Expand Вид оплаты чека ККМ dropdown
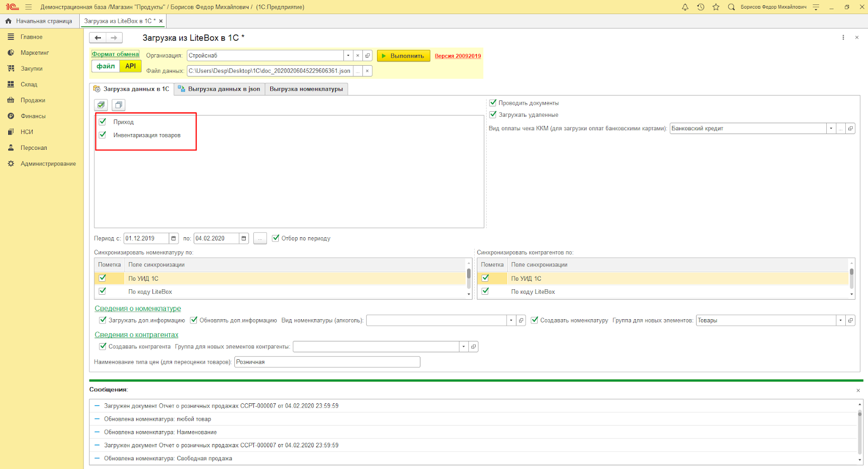Image resolution: width=868 pixels, height=469 pixels. click(x=831, y=129)
